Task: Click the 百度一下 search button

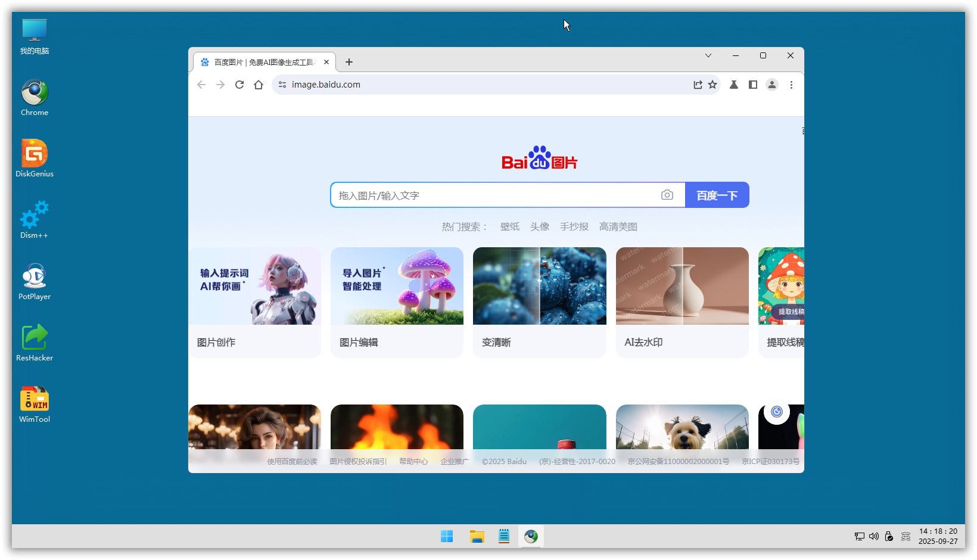Action: tap(717, 195)
